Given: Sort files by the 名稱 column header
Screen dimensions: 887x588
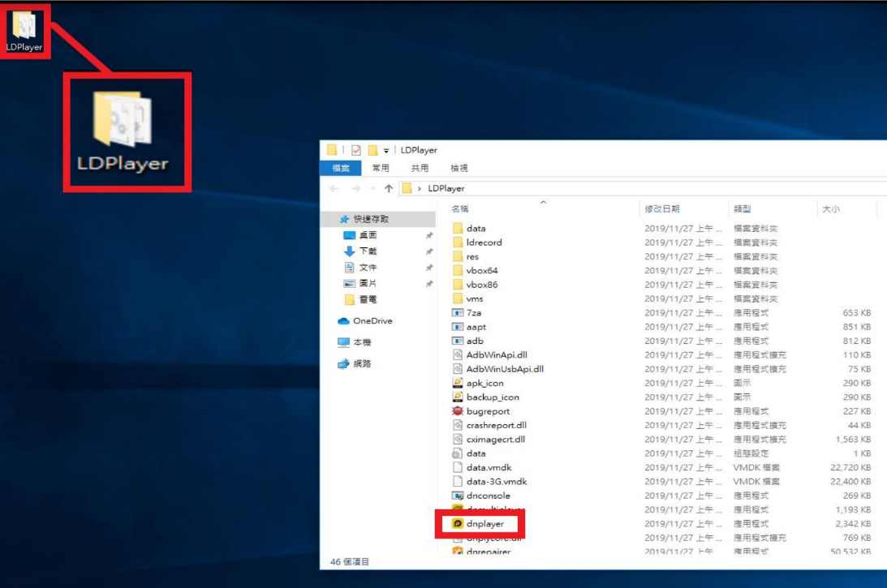Looking at the screenshot, I should pyautogui.click(x=460, y=209).
